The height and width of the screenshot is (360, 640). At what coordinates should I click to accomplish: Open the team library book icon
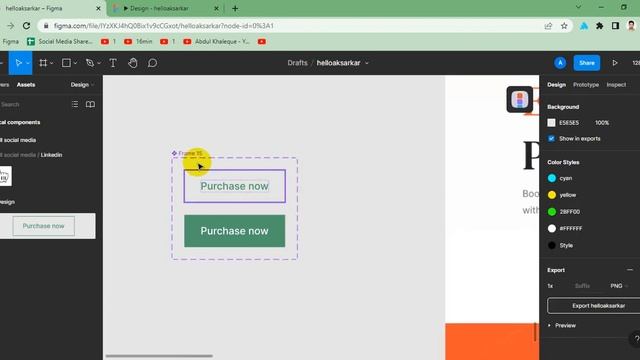90,104
